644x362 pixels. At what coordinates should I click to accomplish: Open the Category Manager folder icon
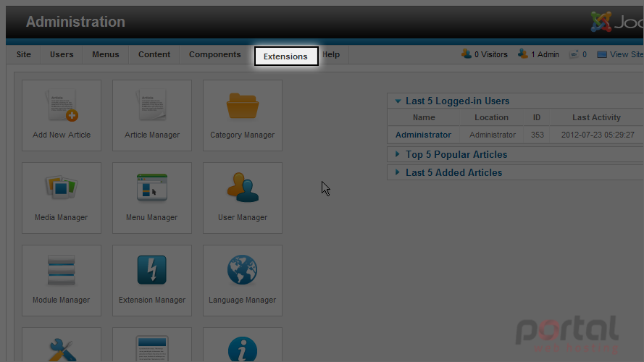point(243,106)
